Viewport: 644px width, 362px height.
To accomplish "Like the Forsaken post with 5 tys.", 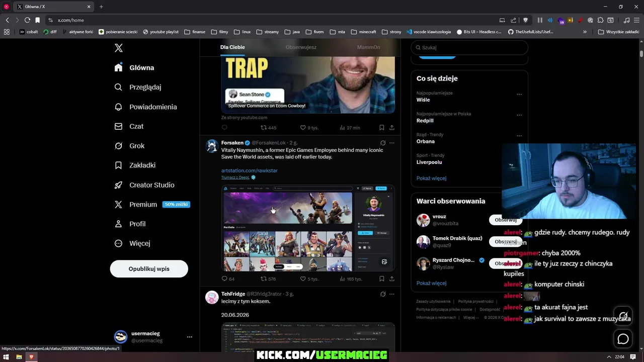I will coord(309,279).
